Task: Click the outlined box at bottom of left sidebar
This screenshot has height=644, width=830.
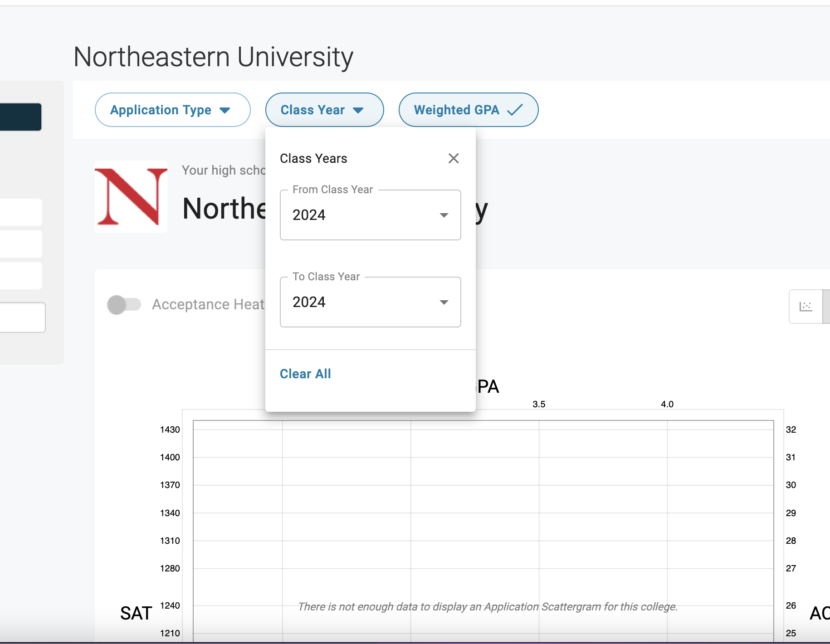Action: click(22, 317)
